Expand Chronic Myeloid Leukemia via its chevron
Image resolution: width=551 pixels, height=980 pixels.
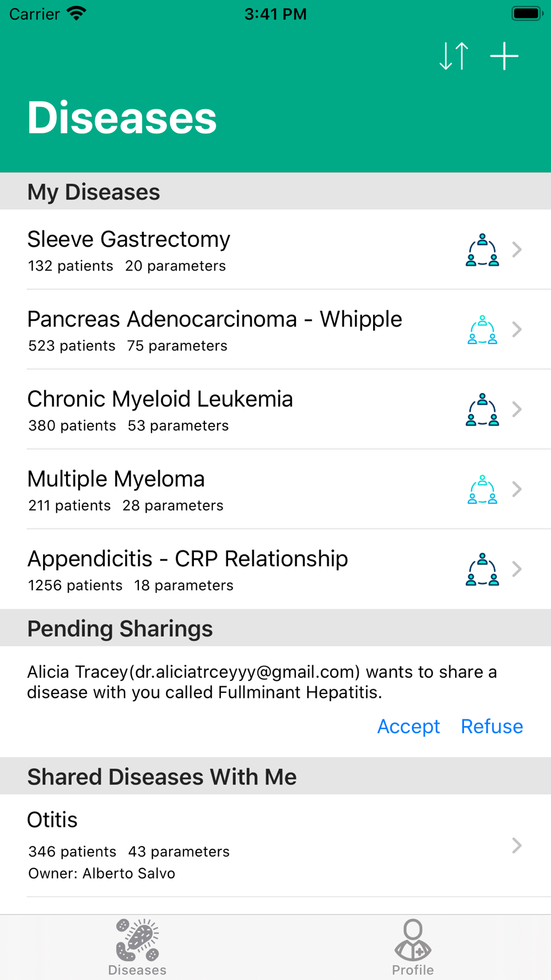pos(517,410)
